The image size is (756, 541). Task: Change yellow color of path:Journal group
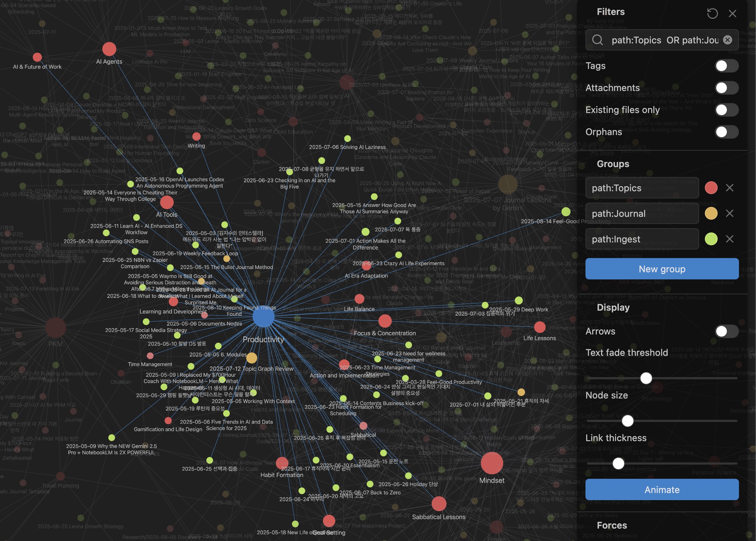(711, 213)
